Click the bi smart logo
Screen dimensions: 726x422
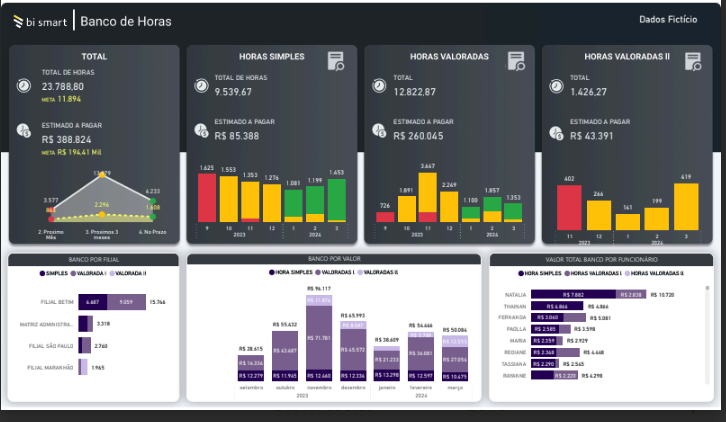click(37, 21)
